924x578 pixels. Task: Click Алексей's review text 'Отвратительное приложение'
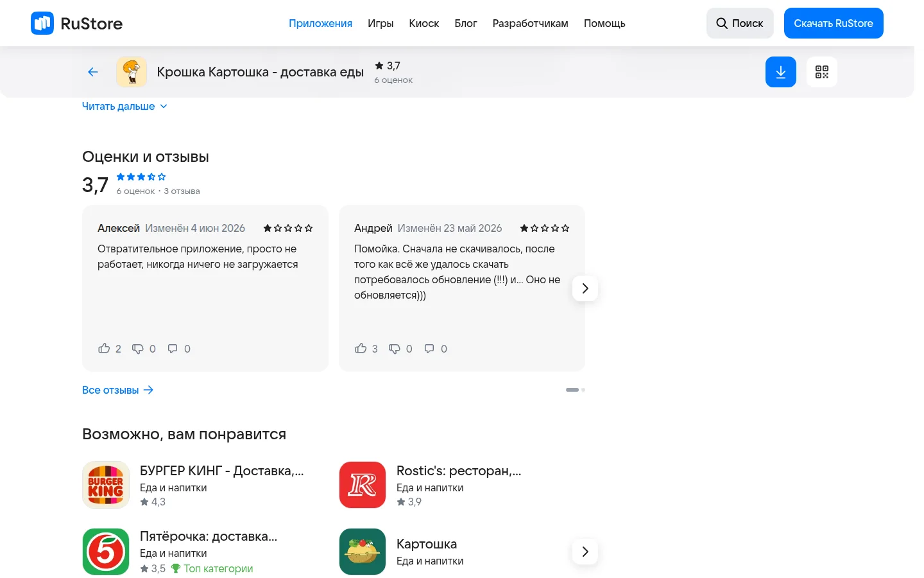click(198, 256)
